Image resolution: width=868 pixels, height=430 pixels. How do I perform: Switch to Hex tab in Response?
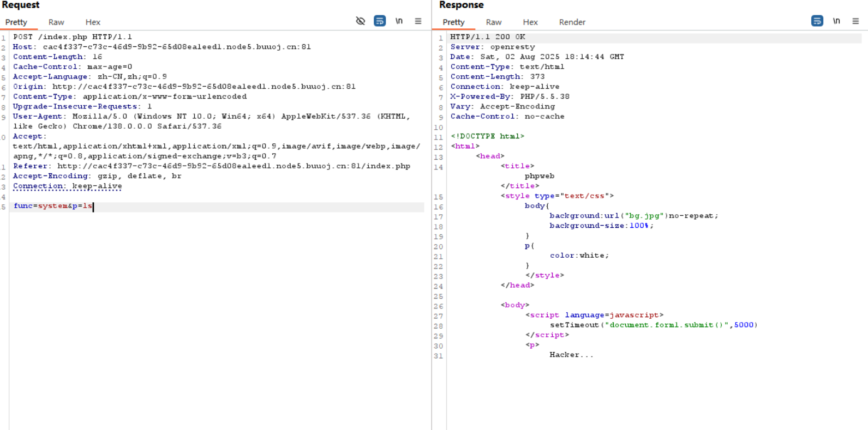pyautogui.click(x=530, y=22)
